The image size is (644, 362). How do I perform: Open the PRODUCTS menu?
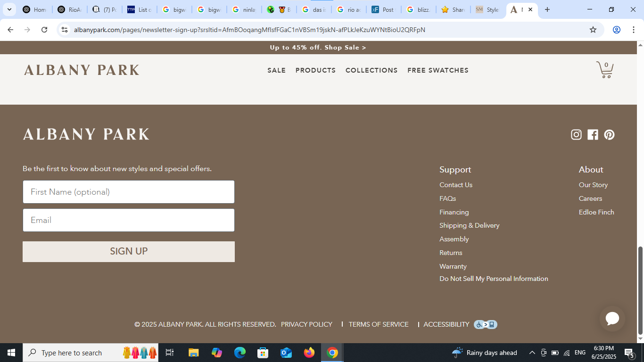coord(315,70)
